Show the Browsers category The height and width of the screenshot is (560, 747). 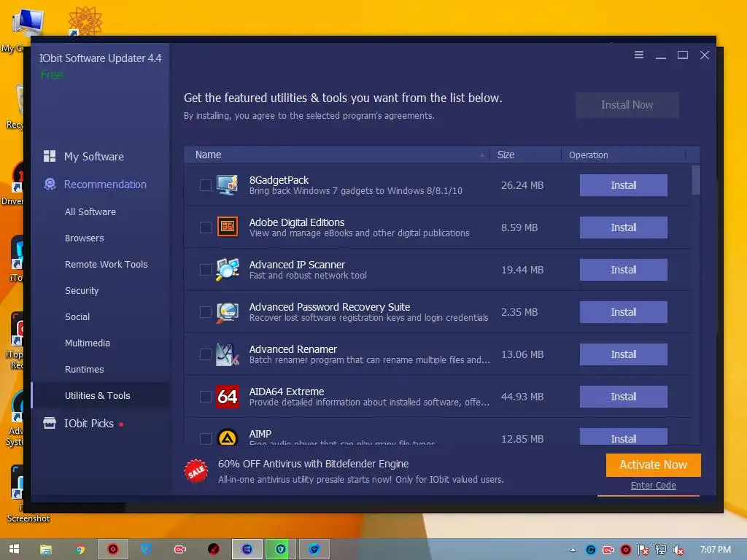[x=85, y=238]
